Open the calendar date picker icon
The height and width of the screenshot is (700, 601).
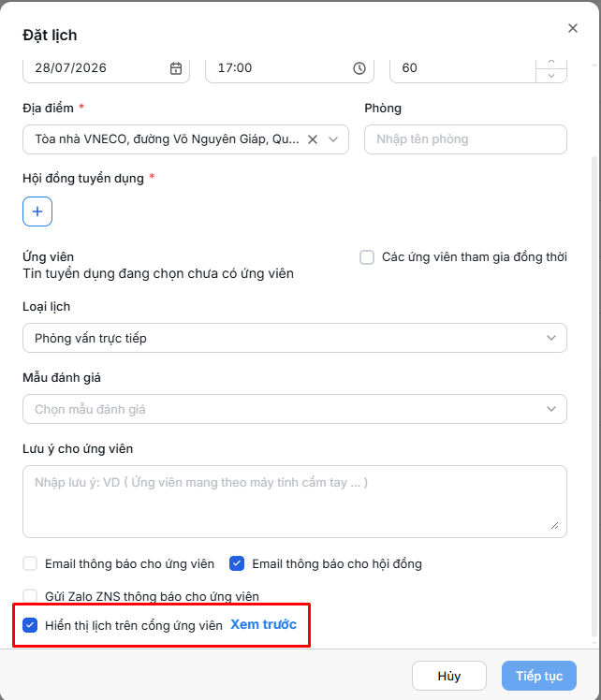coord(176,68)
